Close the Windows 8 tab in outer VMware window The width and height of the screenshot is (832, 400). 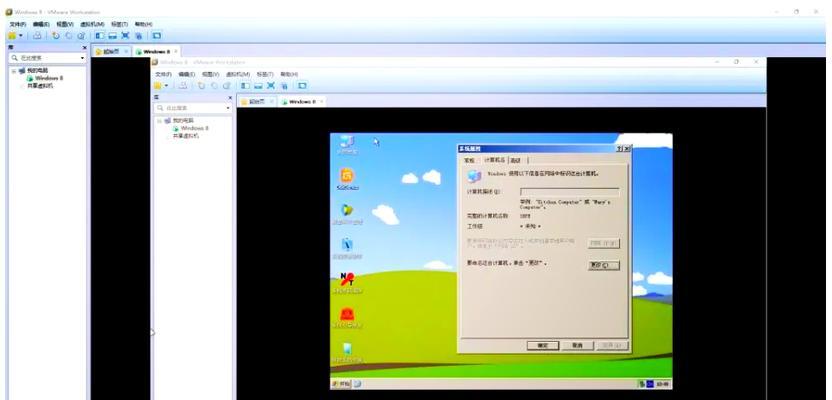tap(176, 51)
